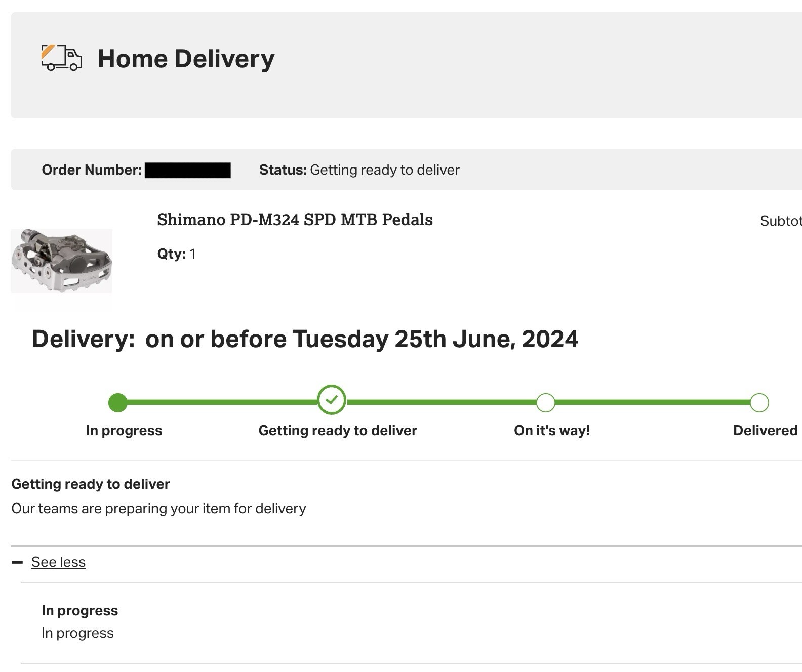Click the green progress bar line
This screenshot has height=672, width=802.
click(x=438, y=403)
